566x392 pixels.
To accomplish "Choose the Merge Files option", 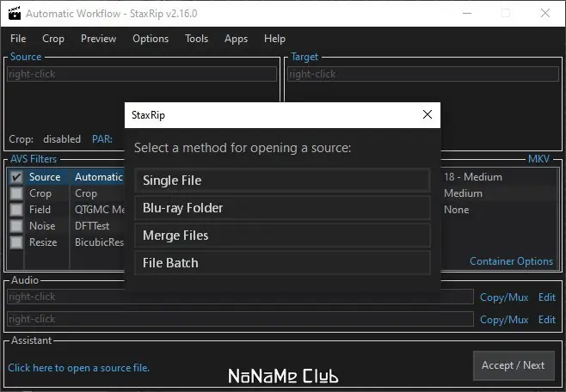I will [x=282, y=236].
